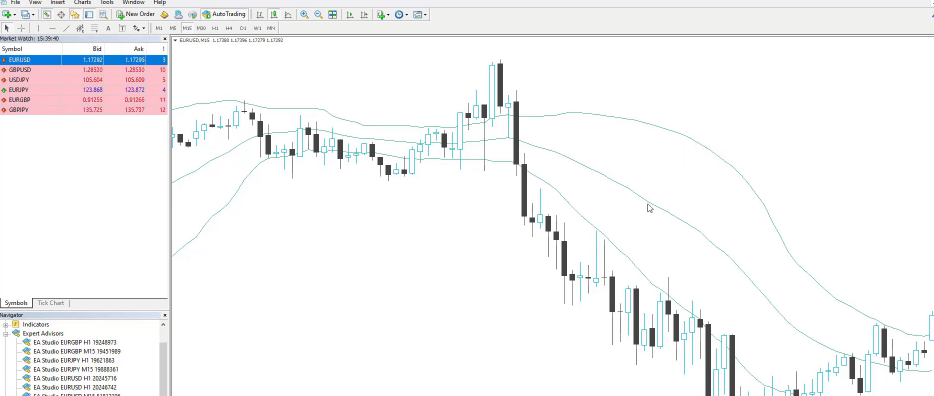This screenshot has width=934, height=396.
Task: Select EA Studio EURGBP H1 19248973 advisor
Action: (74, 342)
